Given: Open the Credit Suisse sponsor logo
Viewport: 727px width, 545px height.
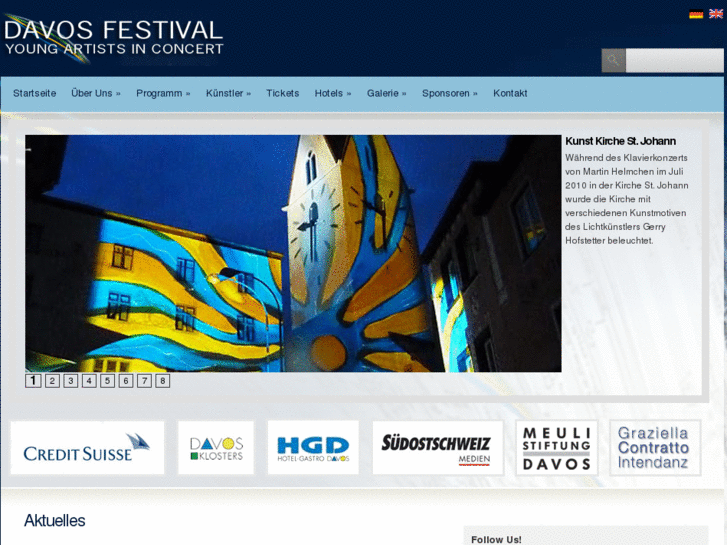Looking at the screenshot, I should (x=87, y=448).
